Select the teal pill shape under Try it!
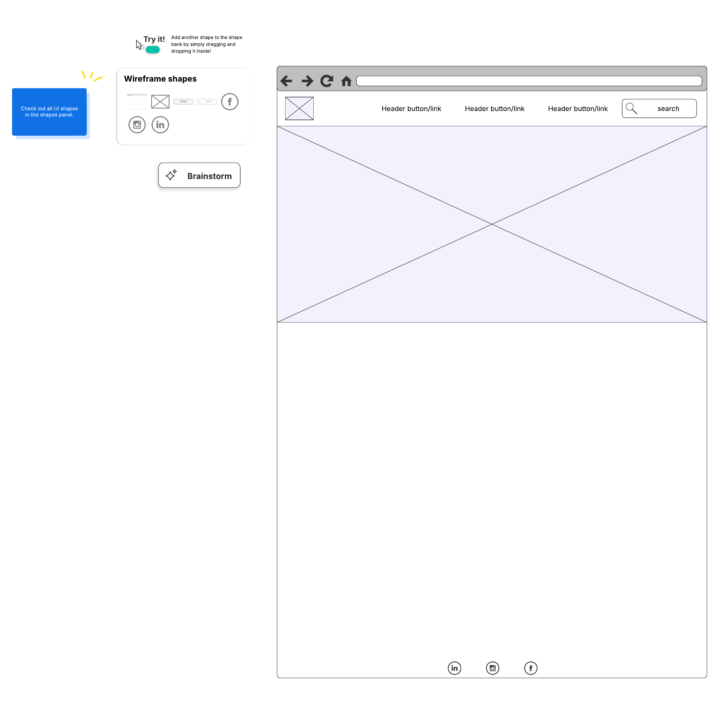 coord(153,49)
